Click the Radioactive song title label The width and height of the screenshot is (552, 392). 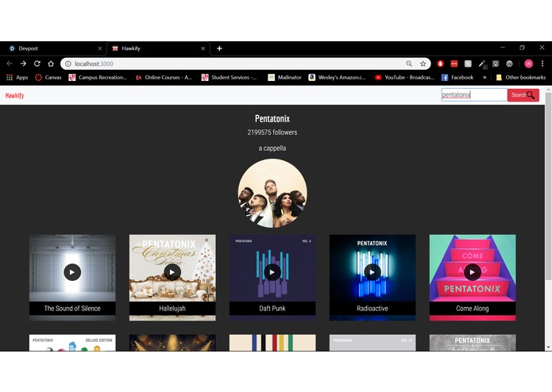pyautogui.click(x=373, y=309)
